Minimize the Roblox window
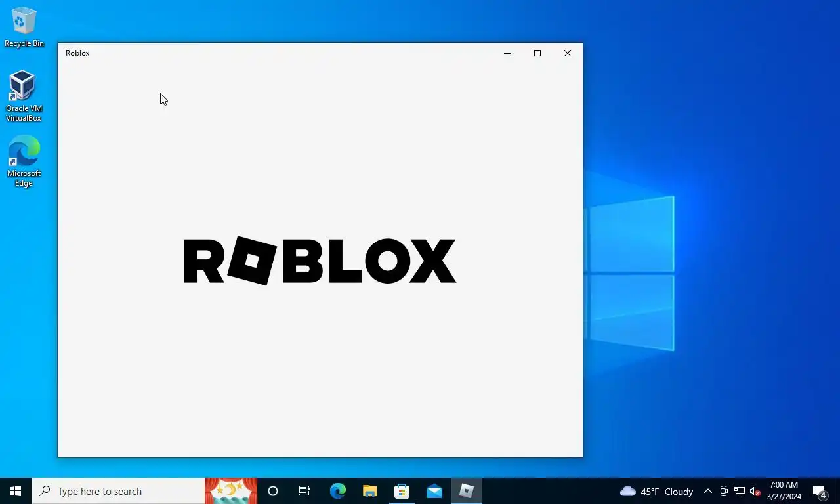The width and height of the screenshot is (840, 504). 507,53
